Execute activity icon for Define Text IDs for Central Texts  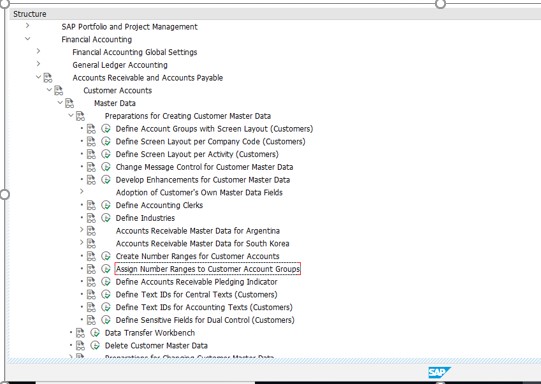click(106, 295)
